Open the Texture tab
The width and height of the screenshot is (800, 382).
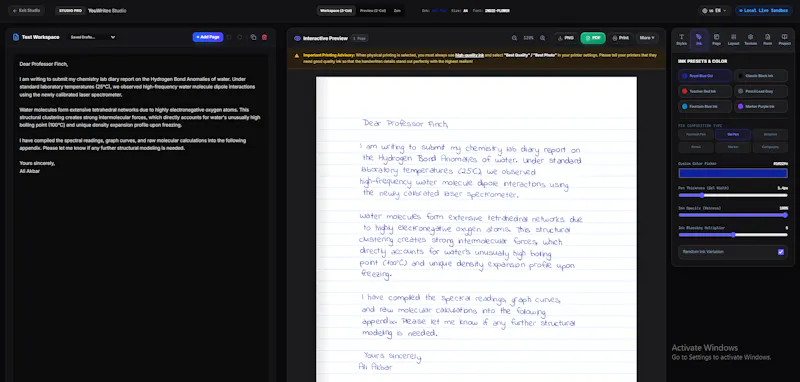750,40
